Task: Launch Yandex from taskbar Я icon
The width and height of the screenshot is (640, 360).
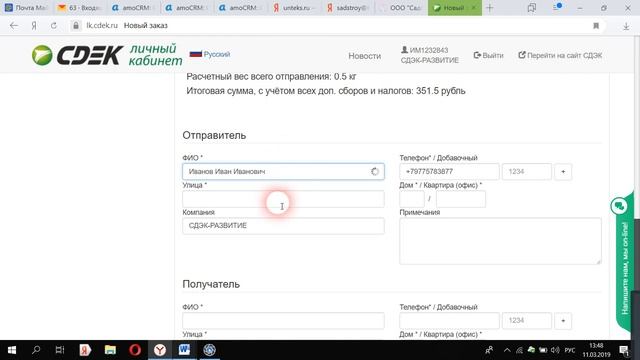Action: coord(85,350)
